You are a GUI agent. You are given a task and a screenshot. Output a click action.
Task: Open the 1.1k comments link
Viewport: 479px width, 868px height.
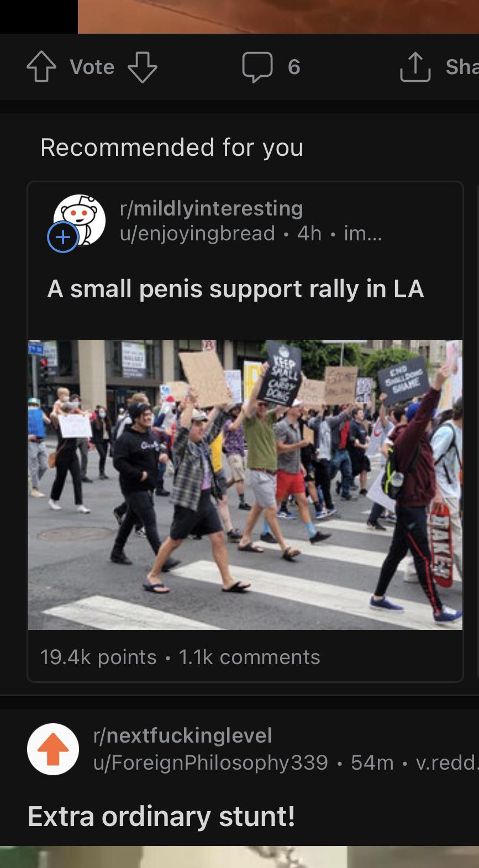[x=249, y=657]
